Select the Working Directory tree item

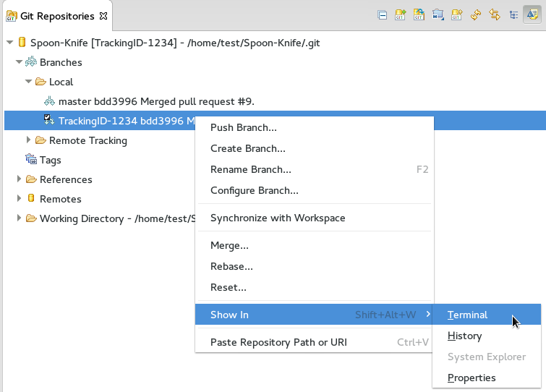point(117,218)
